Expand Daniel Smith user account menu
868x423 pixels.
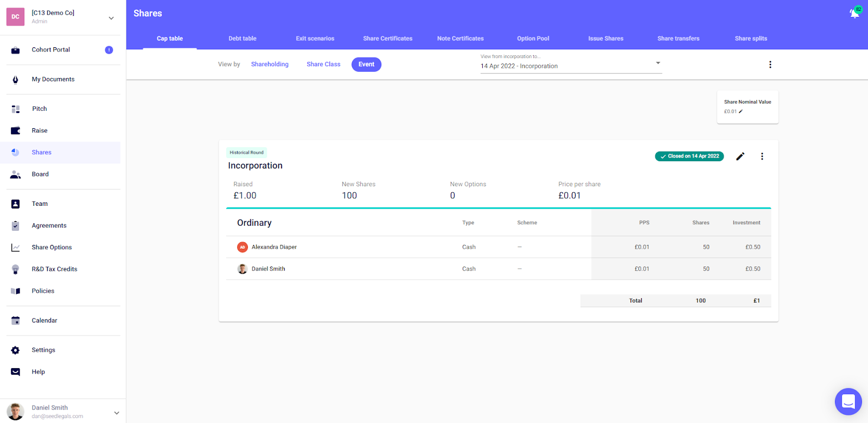click(x=116, y=413)
